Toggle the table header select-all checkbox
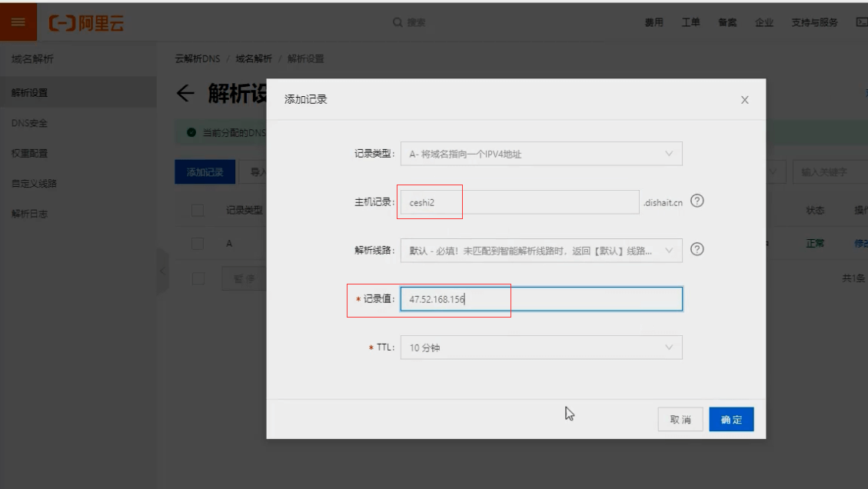 (198, 211)
